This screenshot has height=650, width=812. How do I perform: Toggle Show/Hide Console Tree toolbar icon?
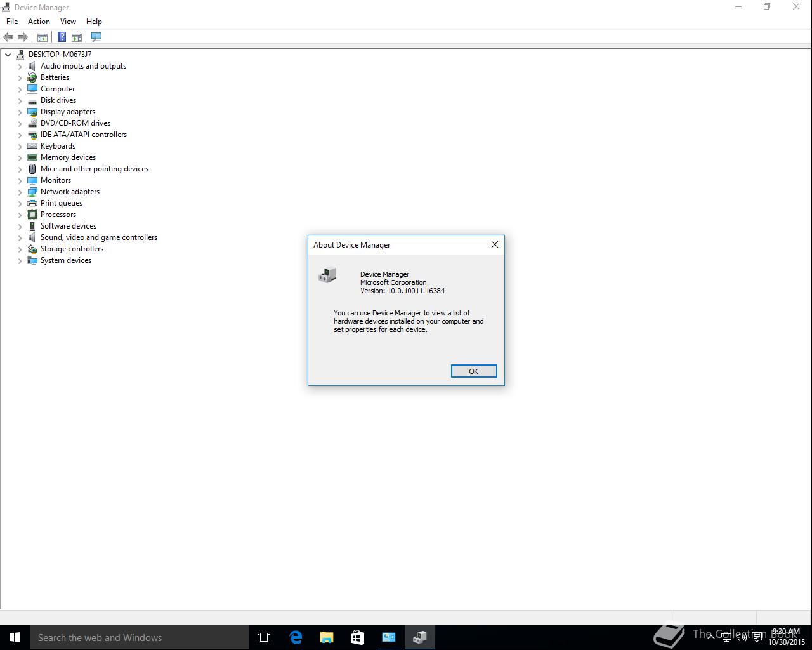pos(43,37)
